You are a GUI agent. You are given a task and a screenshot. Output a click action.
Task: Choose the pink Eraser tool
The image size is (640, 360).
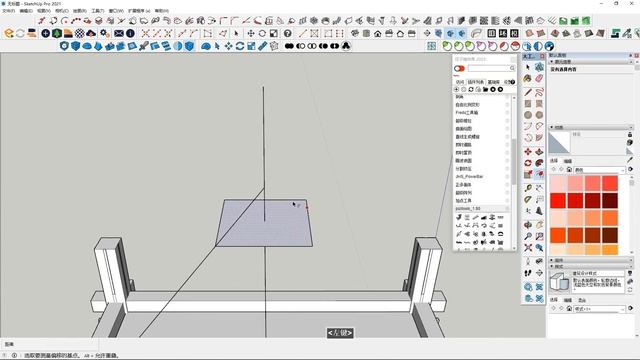coord(539,78)
